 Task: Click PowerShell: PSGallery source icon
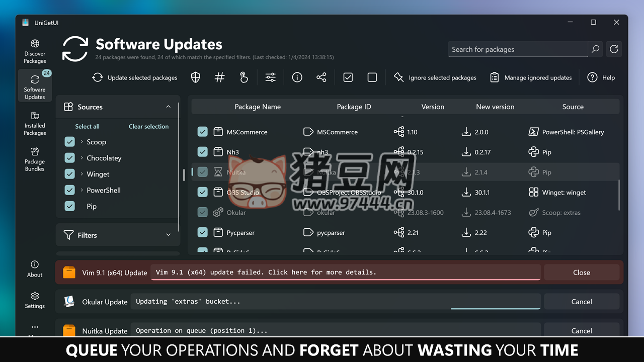(534, 132)
